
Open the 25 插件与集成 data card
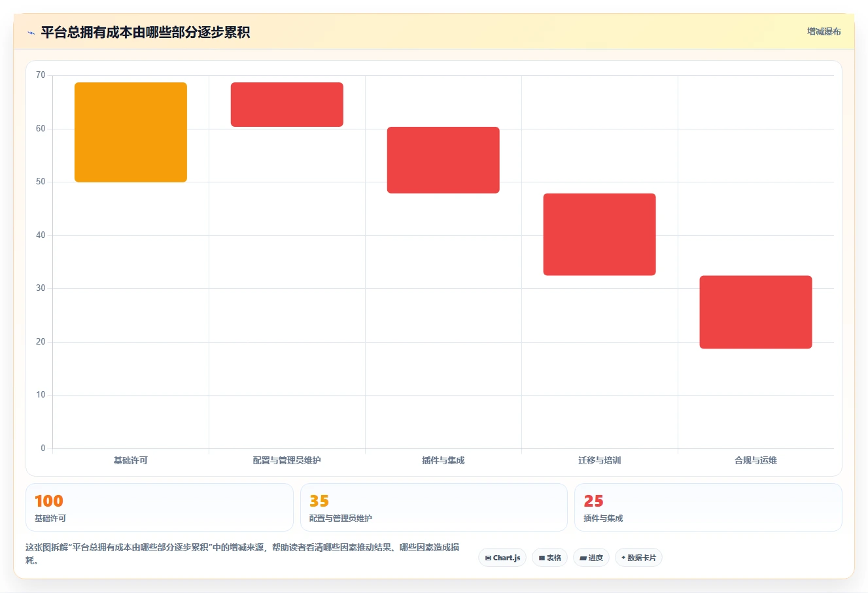pyautogui.click(x=708, y=507)
